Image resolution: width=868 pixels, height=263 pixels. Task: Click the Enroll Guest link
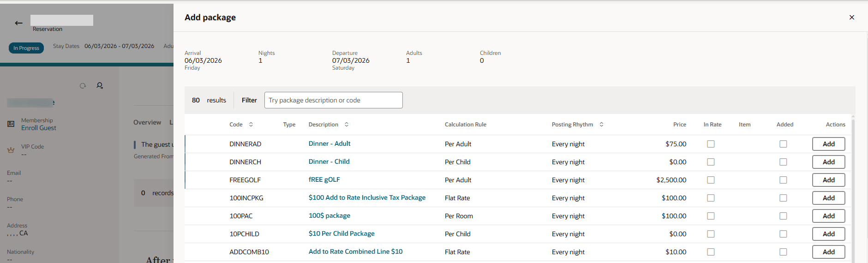pos(39,128)
